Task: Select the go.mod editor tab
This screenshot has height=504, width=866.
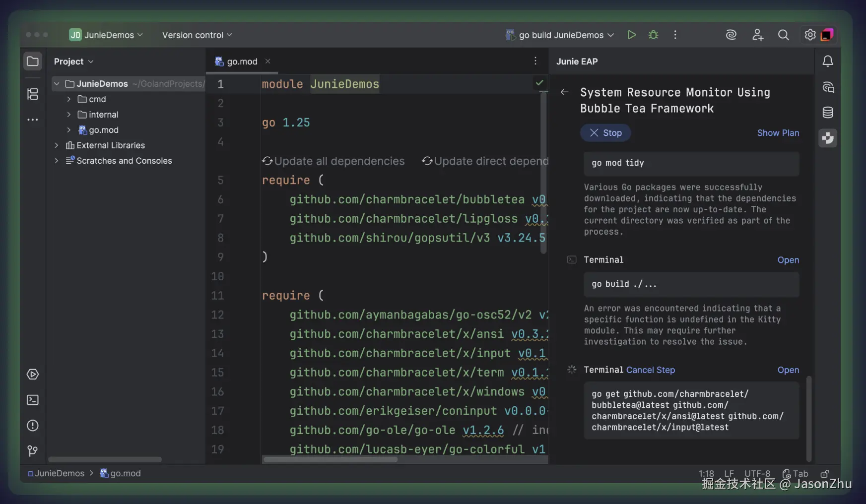Action: click(x=242, y=62)
